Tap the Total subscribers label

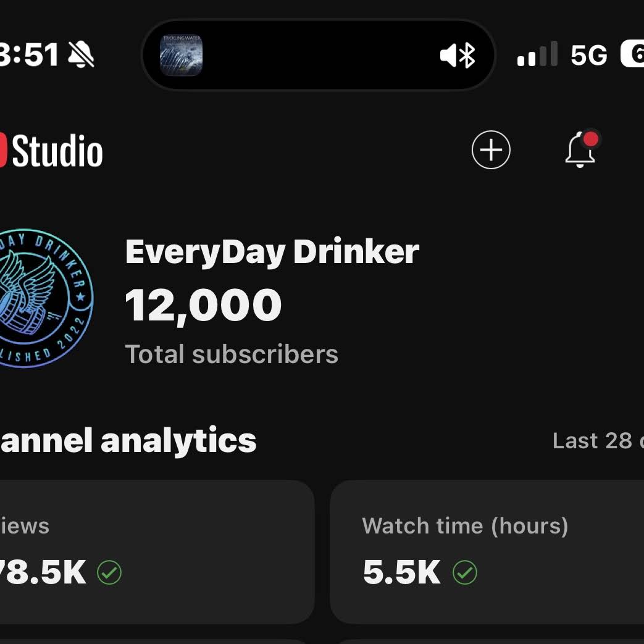pos(232,354)
